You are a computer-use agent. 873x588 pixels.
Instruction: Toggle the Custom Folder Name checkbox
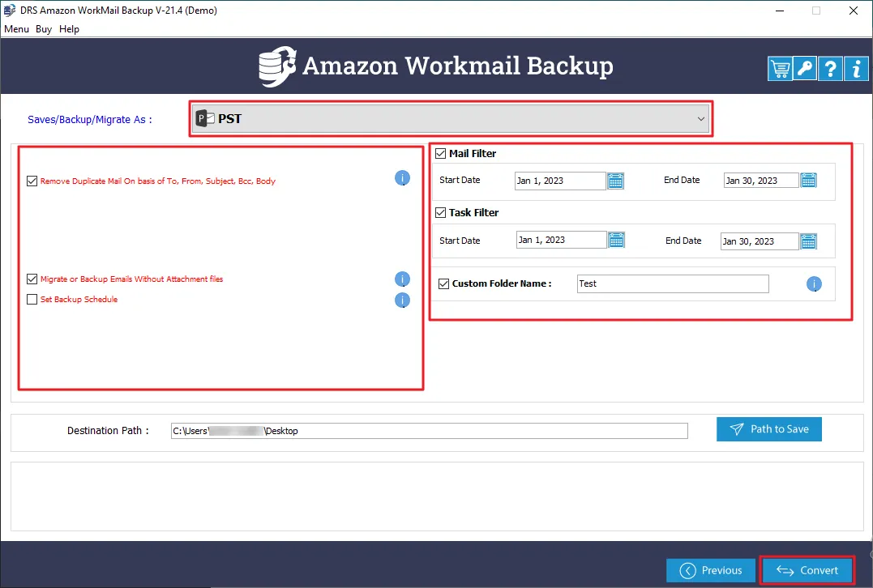(443, 283)
